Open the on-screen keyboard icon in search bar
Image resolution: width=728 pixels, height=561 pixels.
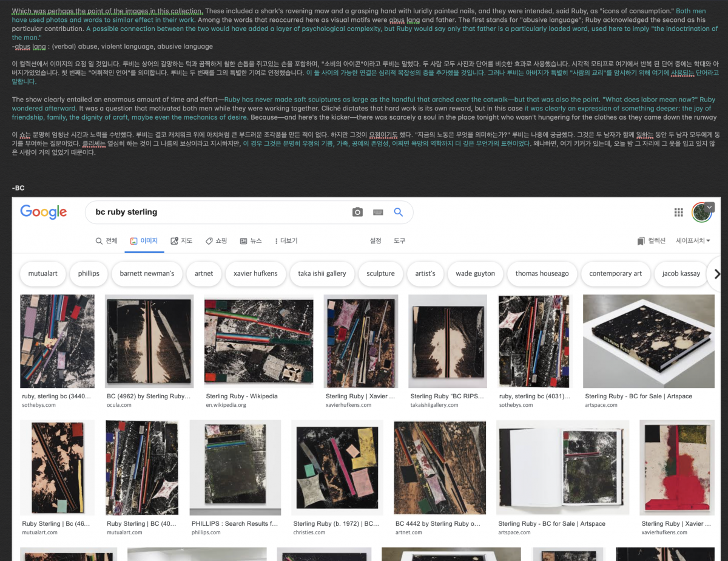[378, 212]
